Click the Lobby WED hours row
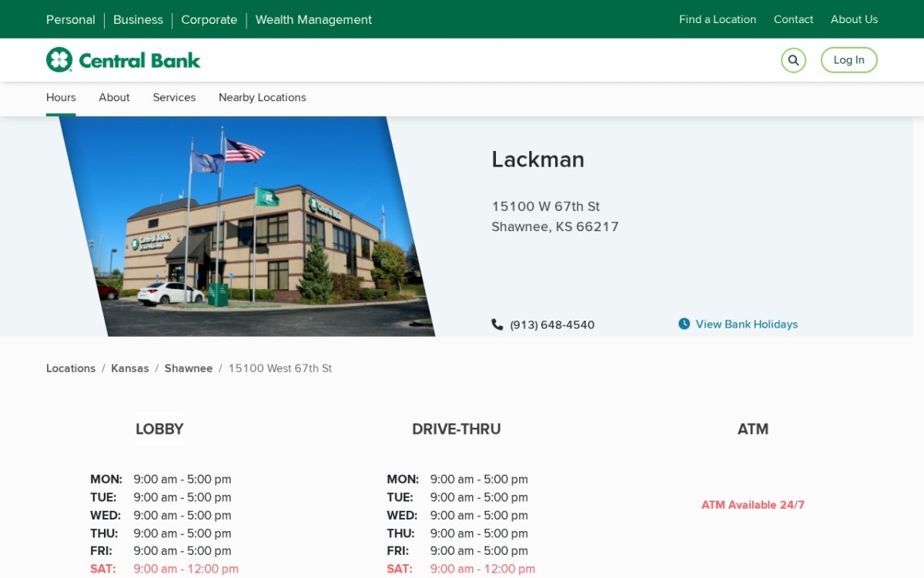 161,515
